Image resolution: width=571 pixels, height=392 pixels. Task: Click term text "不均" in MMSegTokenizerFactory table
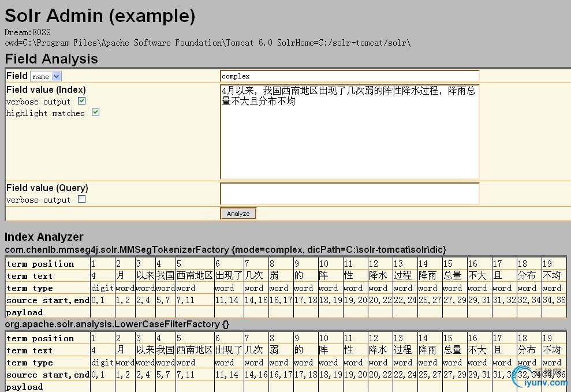point(551,275)
